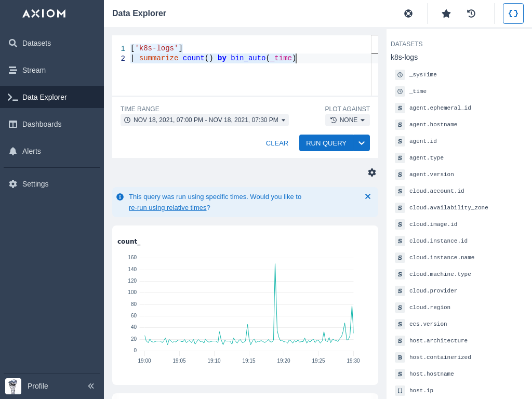Open query history clock icon
Viewport: 532px width, 399px height.
click(x=471, y=14)
